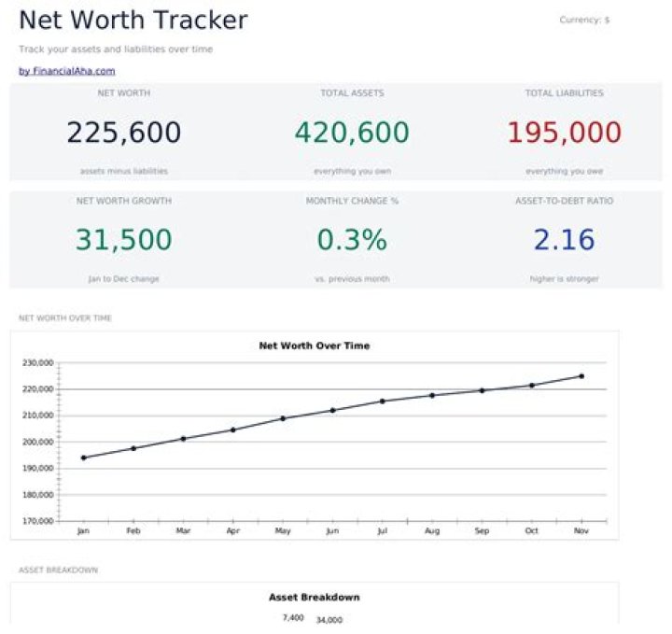Click the 'everything you own' caption
The height and width of the screenshot is (634, 672).
click(x=352, y=171)
